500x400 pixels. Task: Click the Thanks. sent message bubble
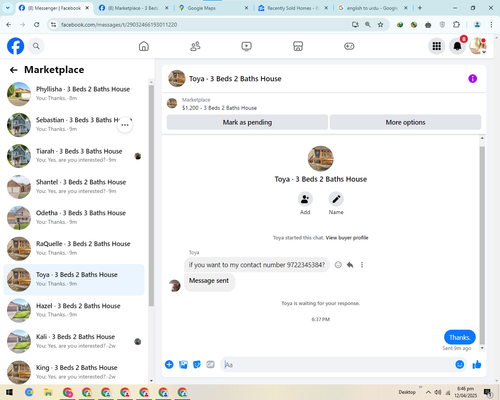coord(460,337)
